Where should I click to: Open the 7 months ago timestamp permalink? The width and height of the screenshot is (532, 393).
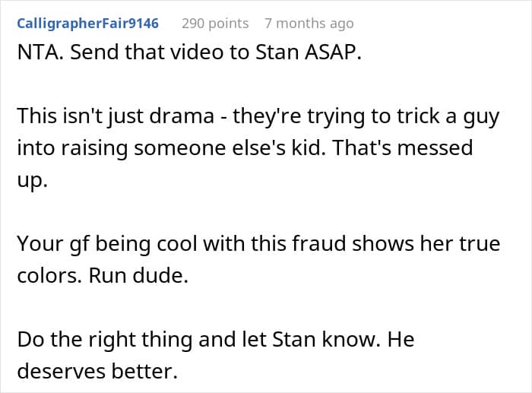pyautogui.click(x=309, y=24)
